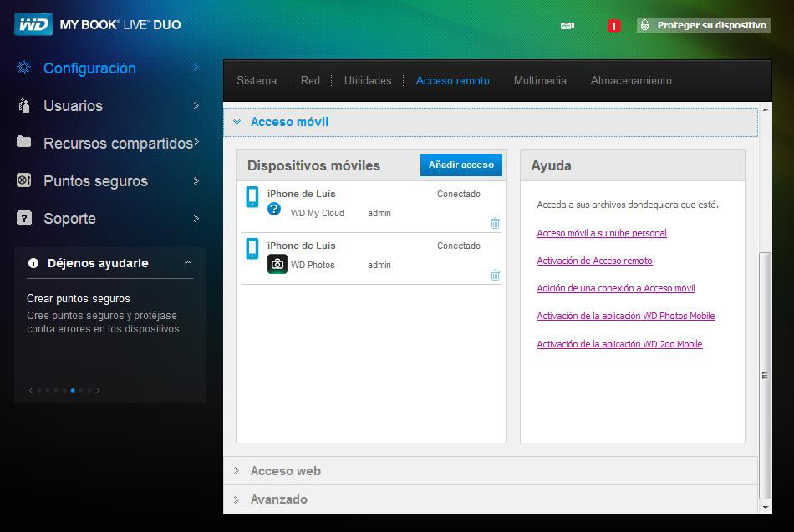This screenshot has width=794, height=532.
Task: Click the vertical scrollbar down arrow
Action: [766, 507]
